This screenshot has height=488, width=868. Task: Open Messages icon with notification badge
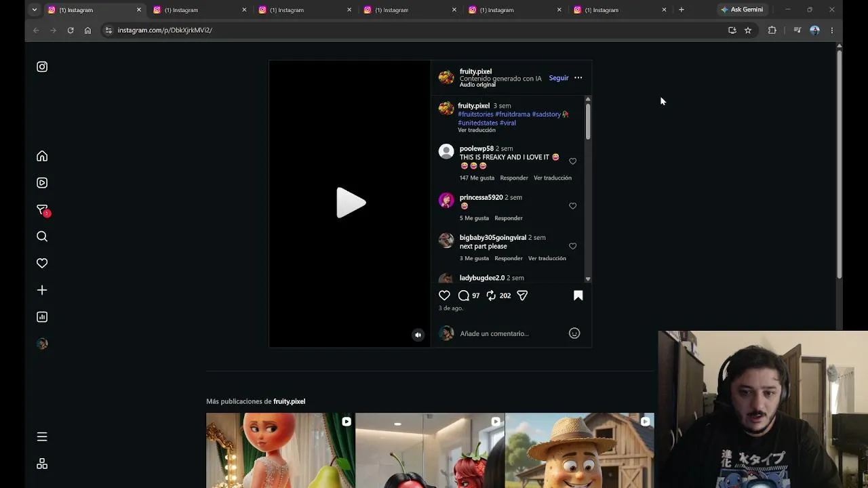click(x=43, y=210)
